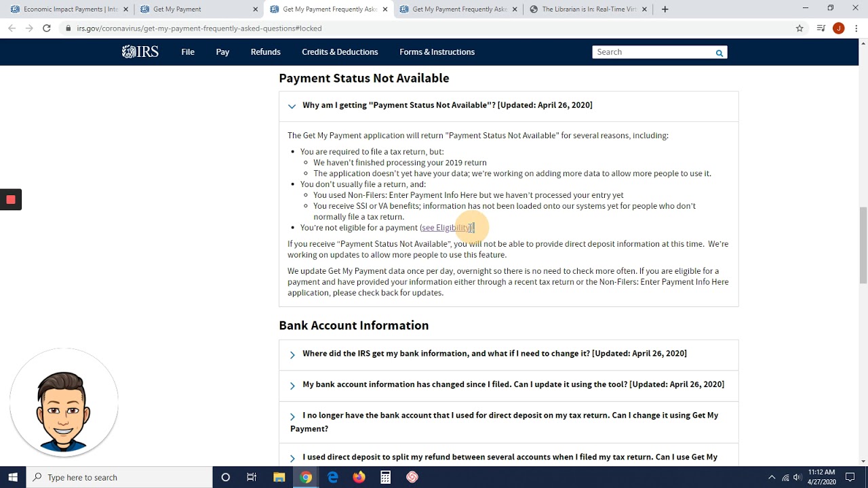The height and width of the screenshot is (488, 868).
Task: Click the IRS logo in header
Action: click(x=140, y=52)
